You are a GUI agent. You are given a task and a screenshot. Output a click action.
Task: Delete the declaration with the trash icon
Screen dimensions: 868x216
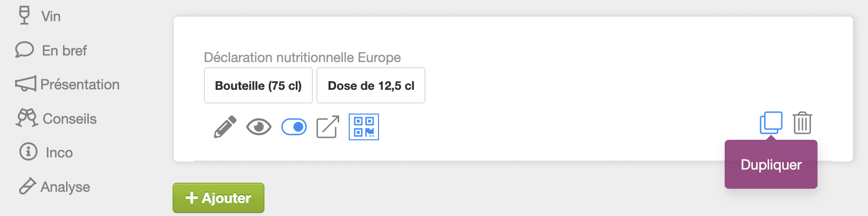pos(802,123)
